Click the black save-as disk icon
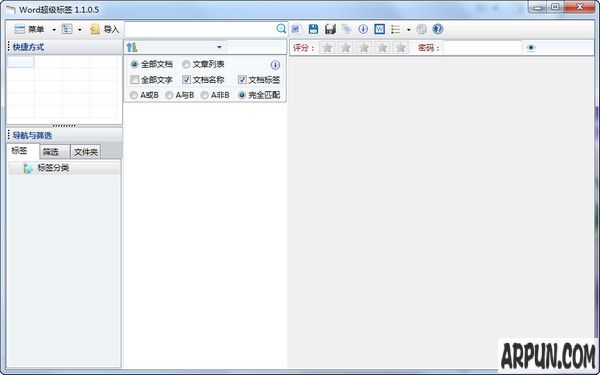Screen dimensions: 600x375 tap(330, 29)
